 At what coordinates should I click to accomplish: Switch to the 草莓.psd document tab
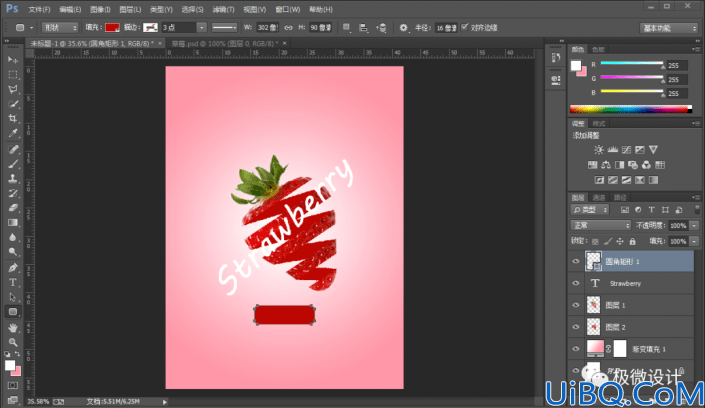225,44
